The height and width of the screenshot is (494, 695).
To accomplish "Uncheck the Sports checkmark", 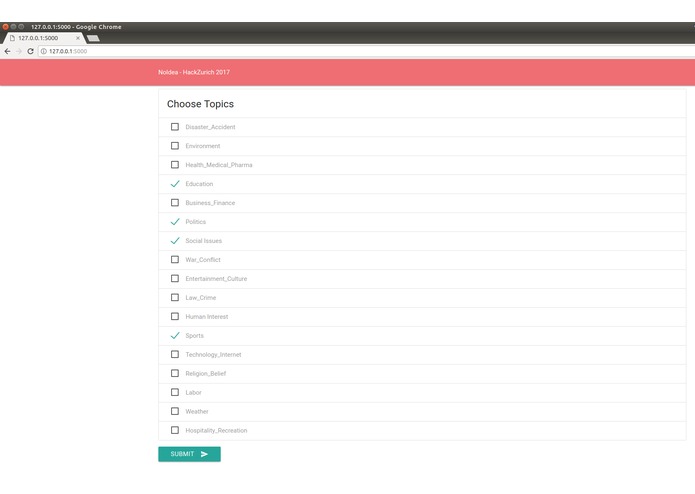I will point(175,335).
